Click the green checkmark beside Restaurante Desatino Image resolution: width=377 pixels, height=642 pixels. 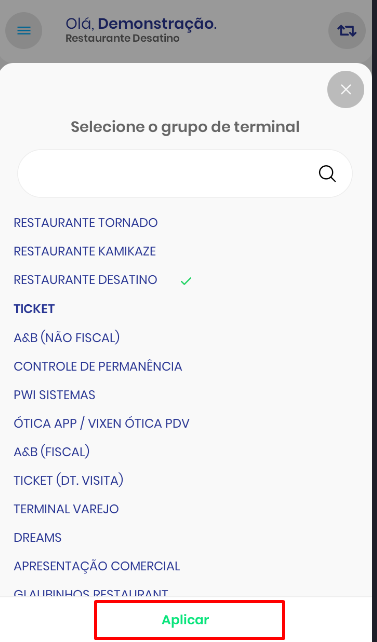(x=186, y=281)
